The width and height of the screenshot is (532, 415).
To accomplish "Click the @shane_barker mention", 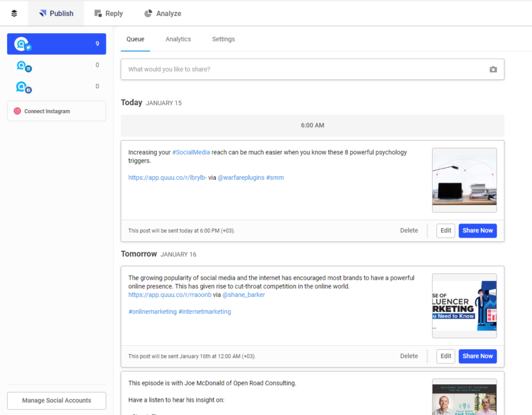I will [x=244, y=295].
